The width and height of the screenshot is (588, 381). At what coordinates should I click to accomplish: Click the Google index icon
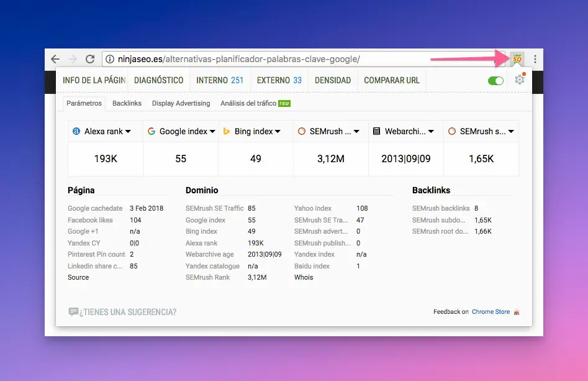pos(151,131)
